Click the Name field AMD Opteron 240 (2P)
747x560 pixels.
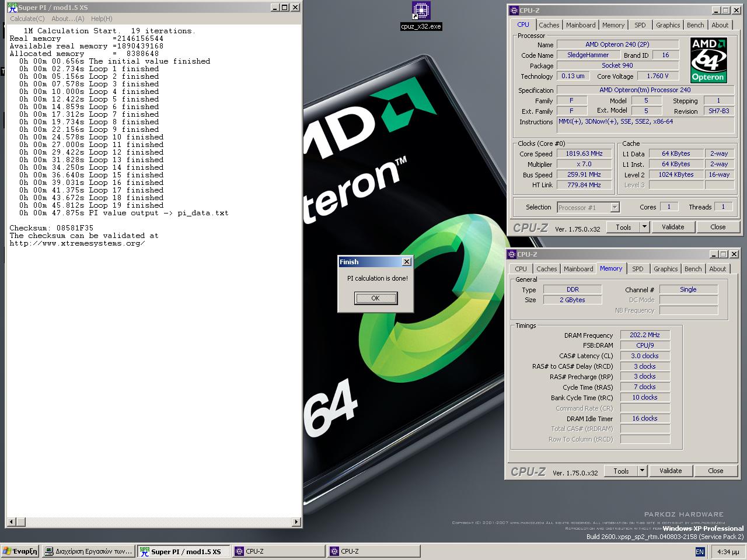pyautogui.click(x=617, y=44)
